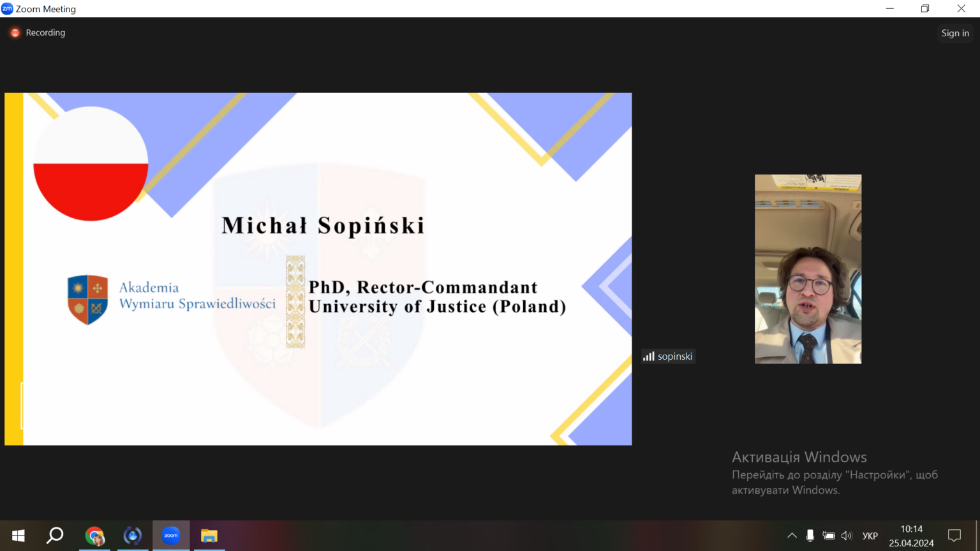Click the speaker's video thumbnail

pos(808,269)
